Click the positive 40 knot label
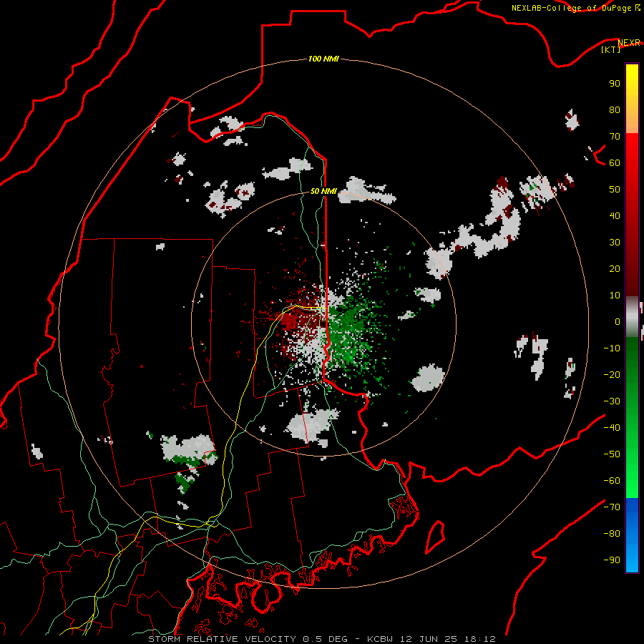Viewport: 644px width, 644px height. pos(615,215)
